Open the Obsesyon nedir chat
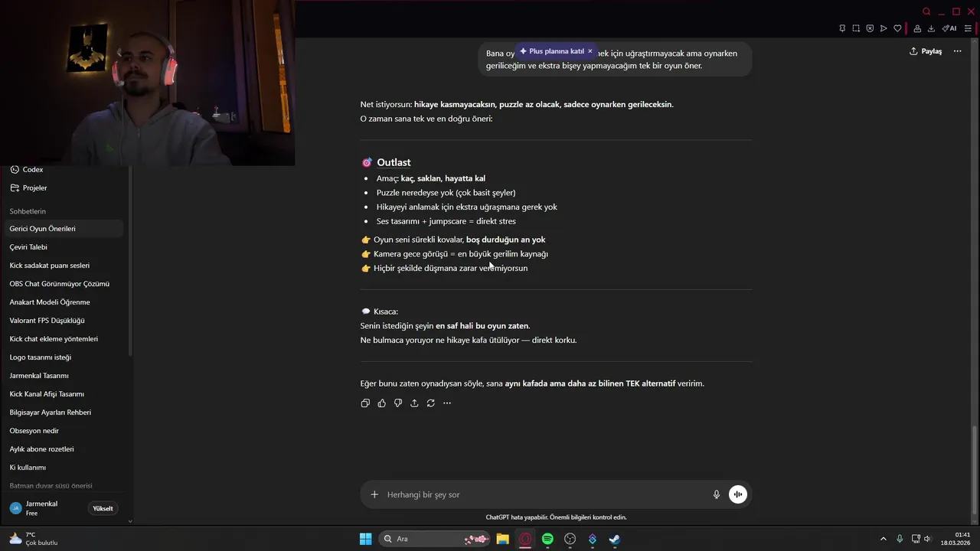 pos(64,431)
